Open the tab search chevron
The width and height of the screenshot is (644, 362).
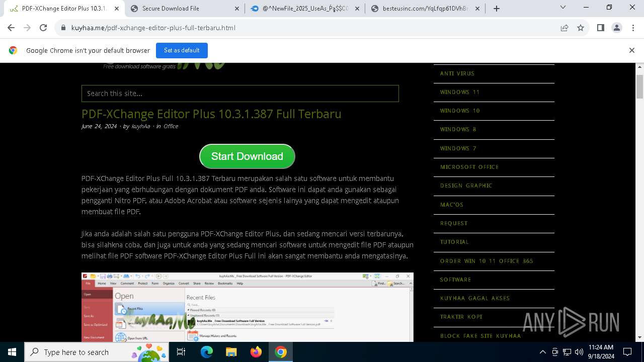(x=563, y=8)
